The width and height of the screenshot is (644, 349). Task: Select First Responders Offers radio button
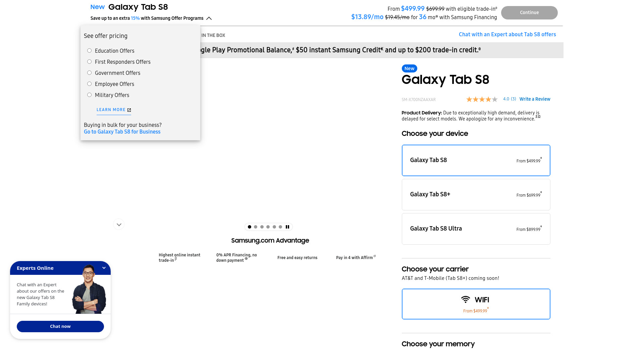pos(89,62)
